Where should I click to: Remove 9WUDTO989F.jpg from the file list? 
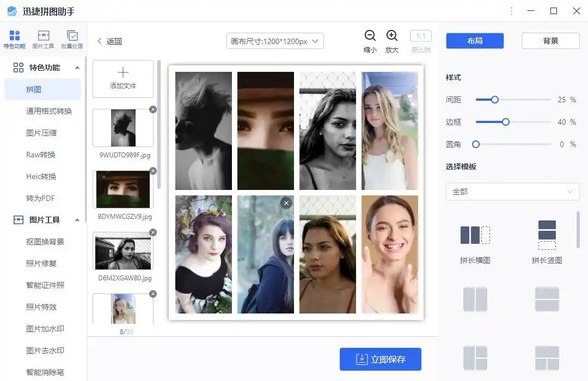153,109
